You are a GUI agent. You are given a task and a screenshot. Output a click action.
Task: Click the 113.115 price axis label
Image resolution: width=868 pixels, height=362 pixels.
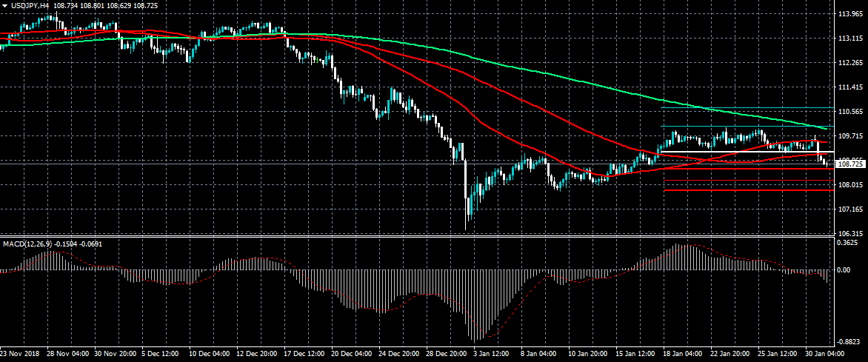pyautogui.click(x=849, y=38)
